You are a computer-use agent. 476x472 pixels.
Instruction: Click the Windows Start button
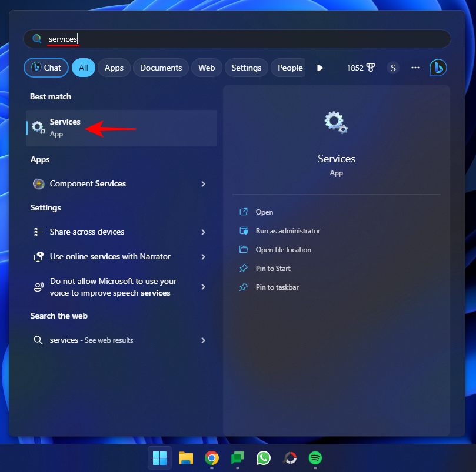point(159,458)
